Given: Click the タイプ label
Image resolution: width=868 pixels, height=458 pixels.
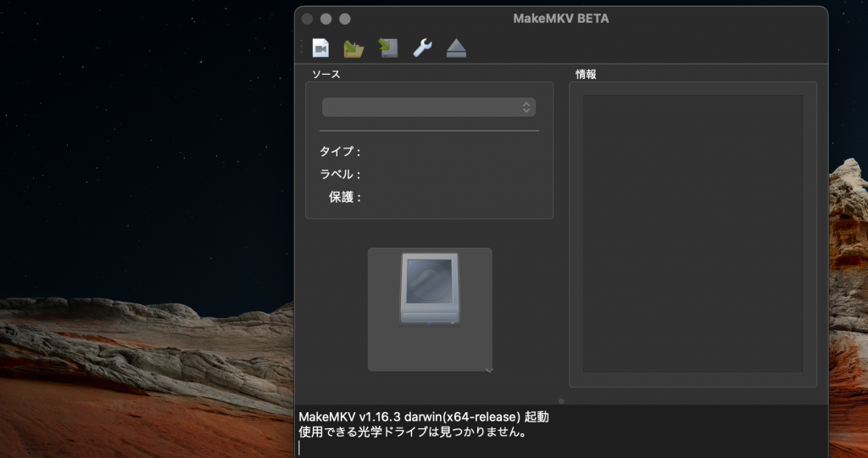Looking at the screenshot, I should click(x=341, y=151).
